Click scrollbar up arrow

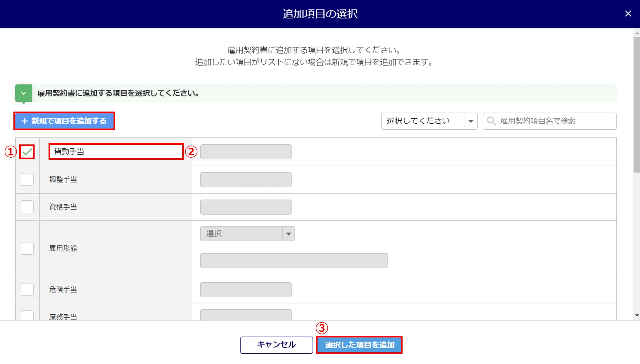tap(637, 33)
